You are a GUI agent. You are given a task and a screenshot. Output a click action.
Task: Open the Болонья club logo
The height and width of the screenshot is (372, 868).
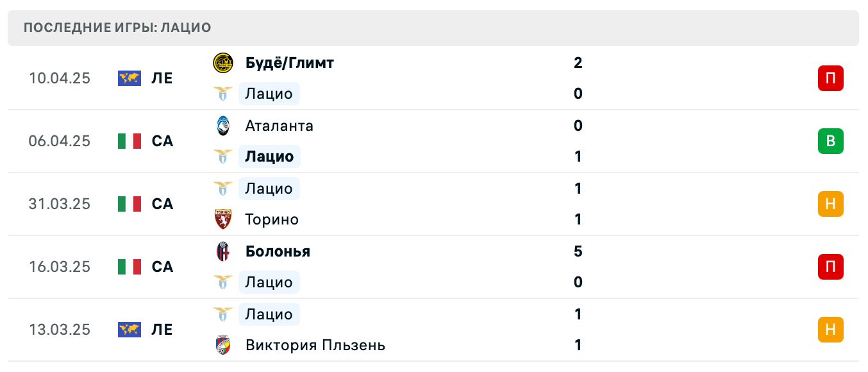click(x=222, y=251)
